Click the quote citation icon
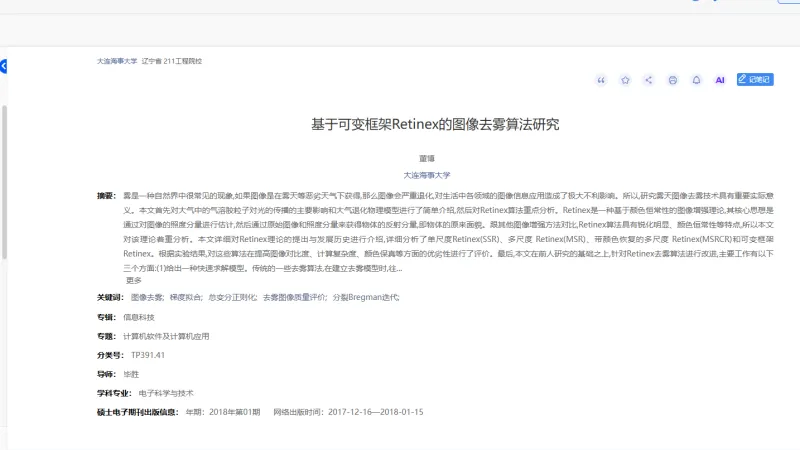This screenshot has width=800, height=450. [x=601, y=80]
